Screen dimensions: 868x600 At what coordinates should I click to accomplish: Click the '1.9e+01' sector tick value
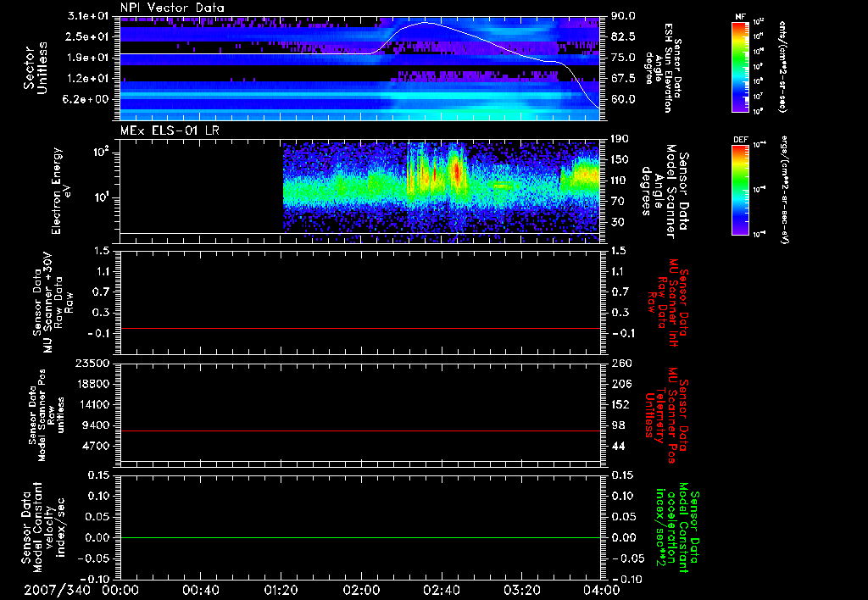[88, 58]
